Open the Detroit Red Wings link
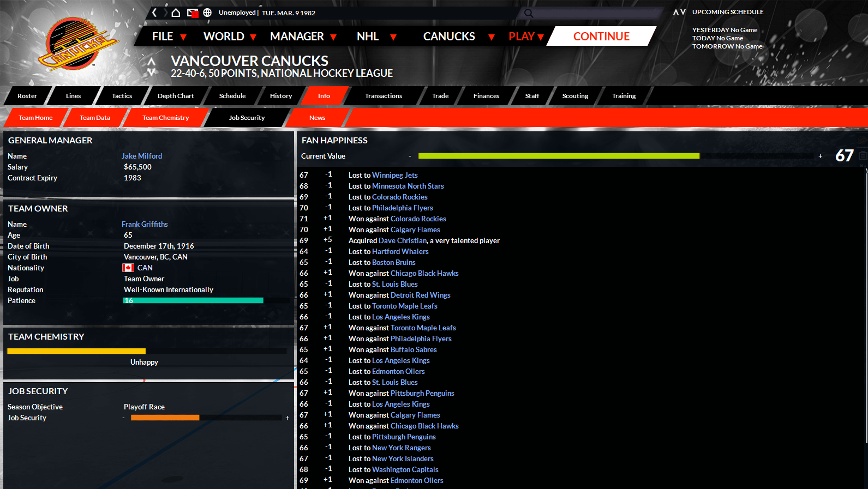The width and height of the screenshot is (868, 489). (421, 295)
